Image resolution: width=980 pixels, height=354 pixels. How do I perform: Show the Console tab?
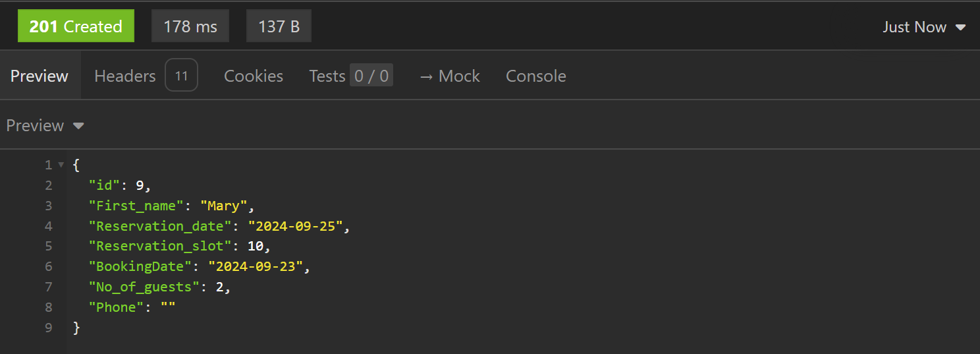535,76
